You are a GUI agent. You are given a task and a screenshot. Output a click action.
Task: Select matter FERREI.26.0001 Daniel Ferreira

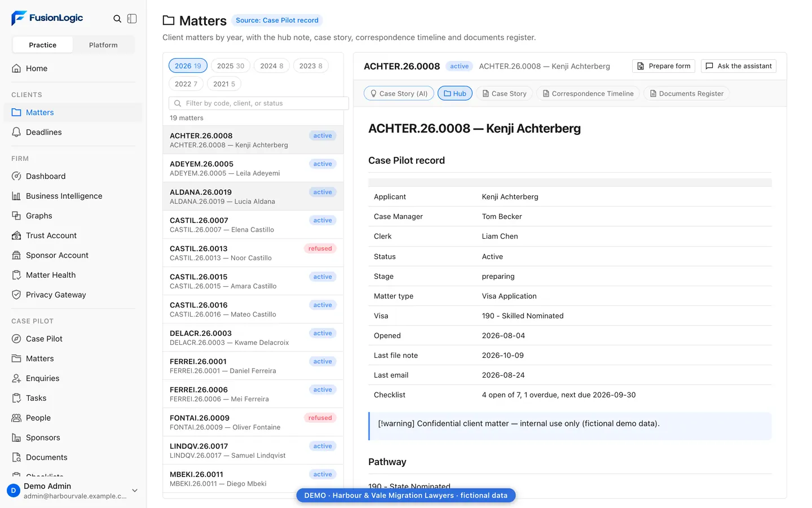tap(253, 366)
